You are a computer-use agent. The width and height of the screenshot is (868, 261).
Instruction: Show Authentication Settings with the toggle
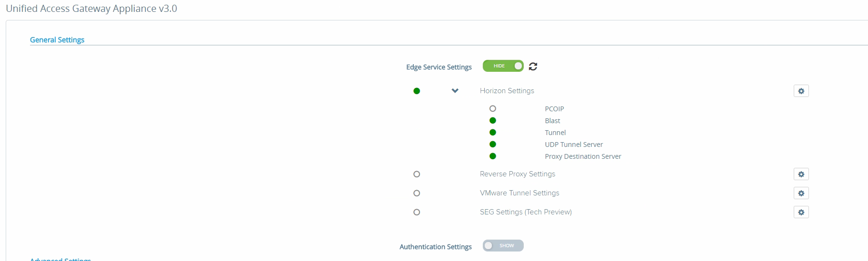(503, 246)
